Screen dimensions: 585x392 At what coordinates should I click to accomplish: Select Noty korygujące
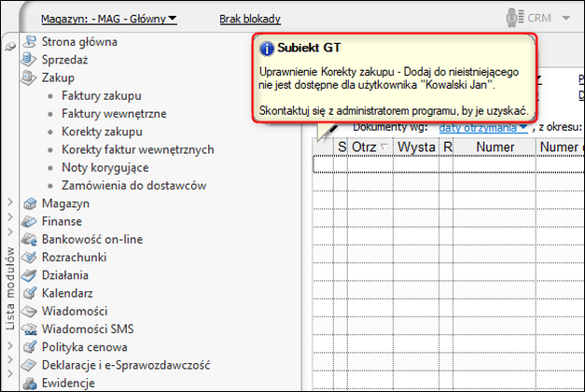[105, 167]
